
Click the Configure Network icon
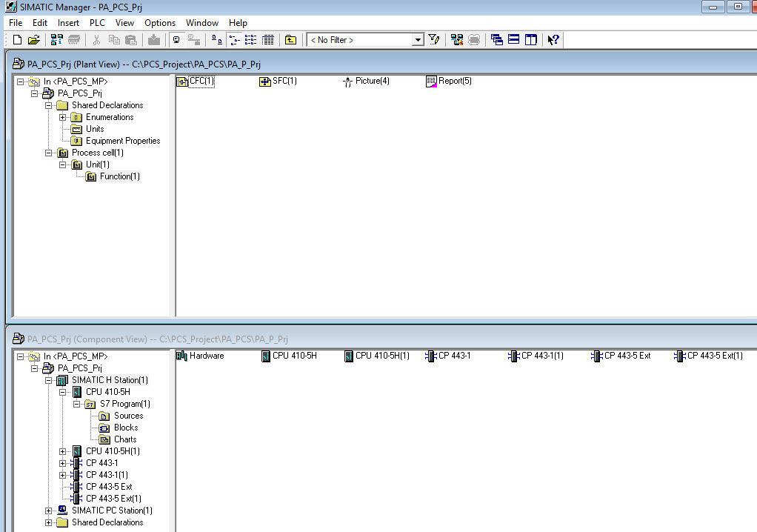457,40
